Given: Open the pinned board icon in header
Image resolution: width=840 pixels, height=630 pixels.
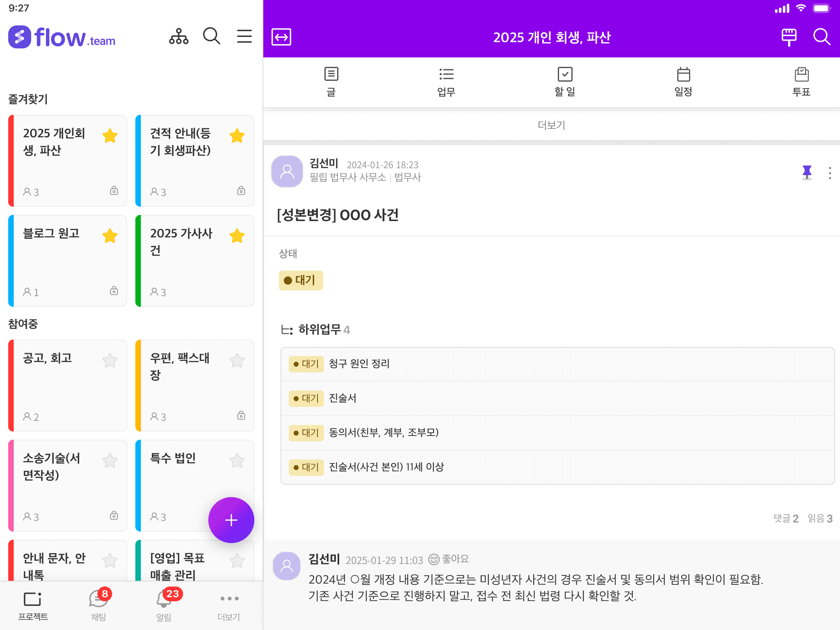Looking at the screenshot, I should (x=789, y=37).
